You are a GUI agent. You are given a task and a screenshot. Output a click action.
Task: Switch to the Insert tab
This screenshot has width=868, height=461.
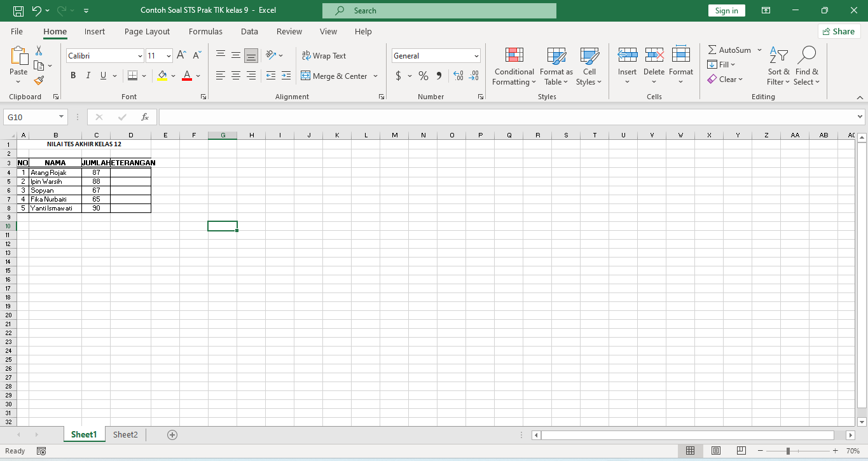(x=95, y=31)
